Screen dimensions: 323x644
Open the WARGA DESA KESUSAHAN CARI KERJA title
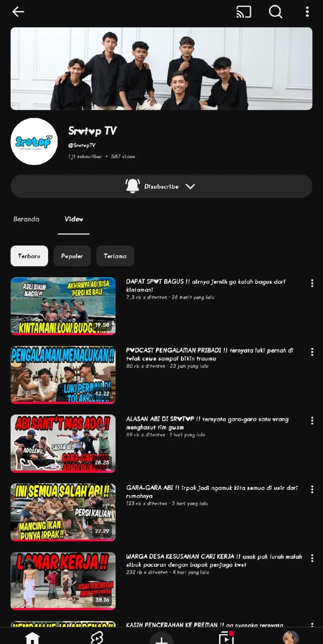[214, 560]
